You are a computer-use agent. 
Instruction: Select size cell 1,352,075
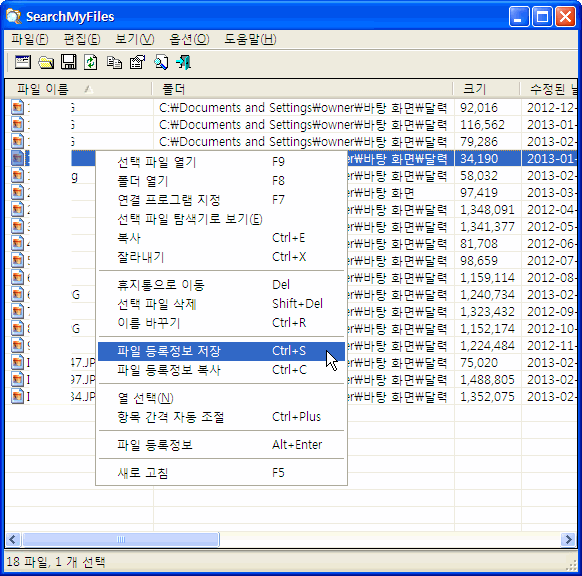point(487,397)
